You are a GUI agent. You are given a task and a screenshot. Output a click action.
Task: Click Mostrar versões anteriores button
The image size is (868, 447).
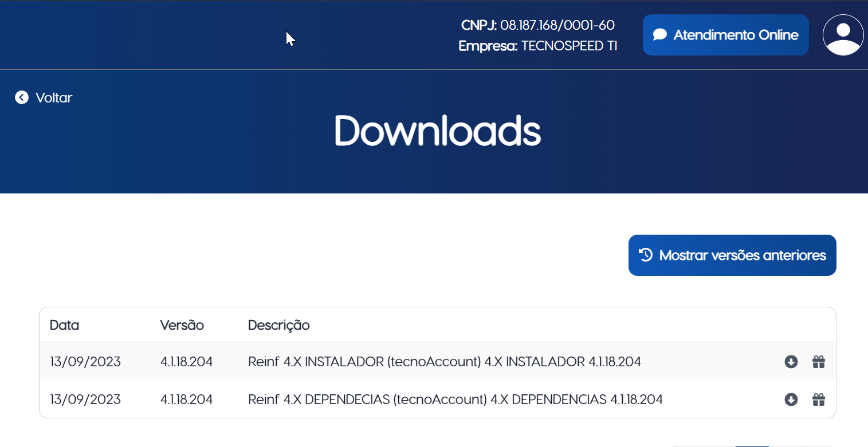pyautogui.click(x=732, y=255)
